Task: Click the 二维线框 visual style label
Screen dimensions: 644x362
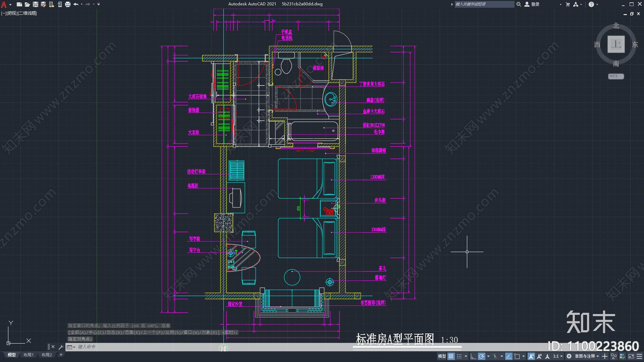Action: pyautogui.click(x=27, y=13)
